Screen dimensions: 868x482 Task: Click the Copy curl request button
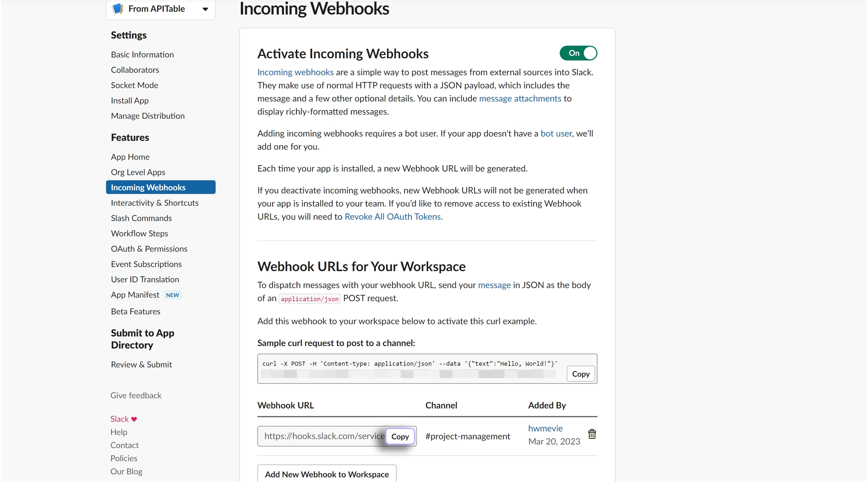[x=580, y=373]
